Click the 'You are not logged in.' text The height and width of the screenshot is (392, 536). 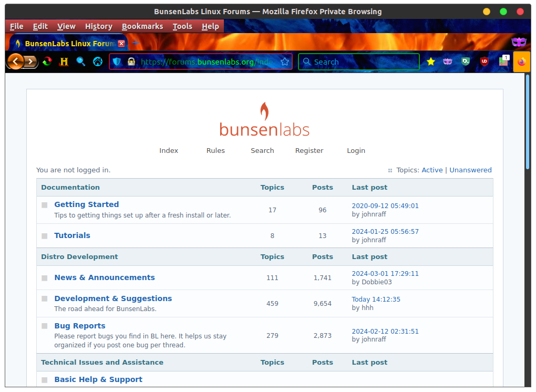[74, 170]
